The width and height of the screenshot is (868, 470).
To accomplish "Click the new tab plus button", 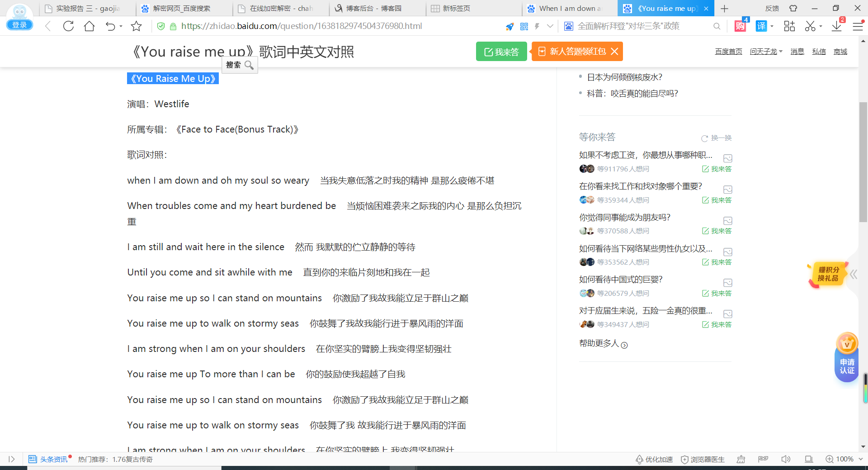I will [x=724, y=9].
